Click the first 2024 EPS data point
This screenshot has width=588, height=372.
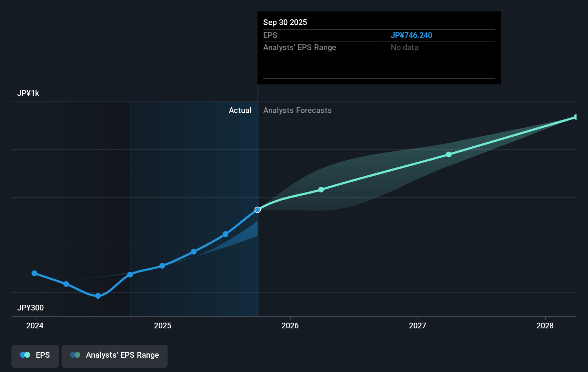pos(34,273)
